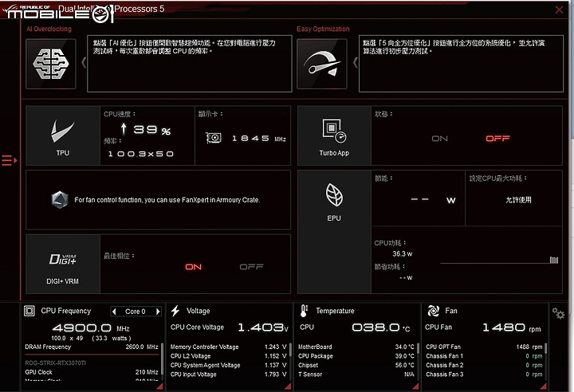Set DIGI+ VRM optimal phase ON
The height and width of the screenshot is (392, 574).
tap(193, 267)
